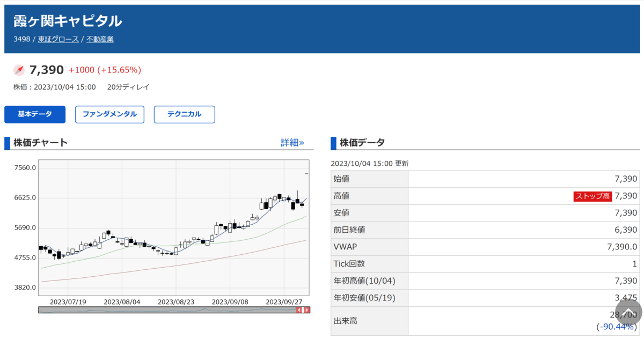Click the 安値 row label
Screen dimensions: 644x339
341,213
